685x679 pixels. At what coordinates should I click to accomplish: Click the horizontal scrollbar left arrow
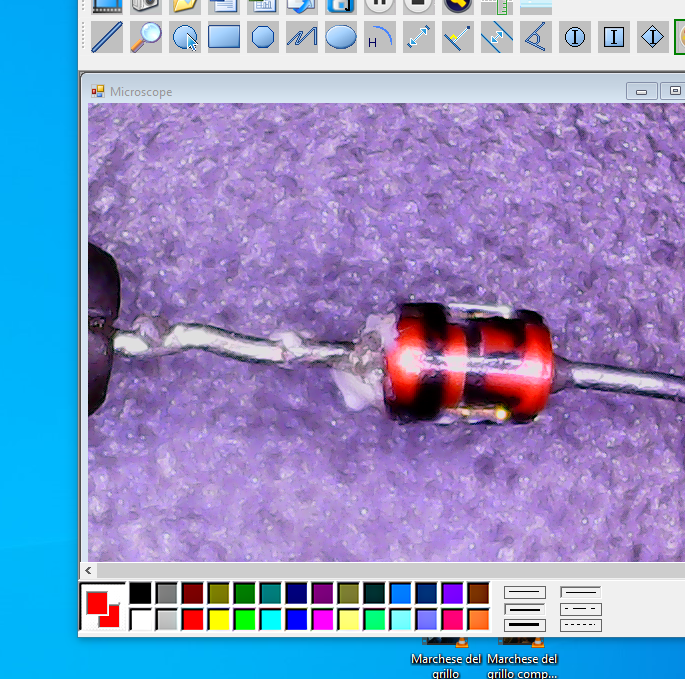click(89, 570)
